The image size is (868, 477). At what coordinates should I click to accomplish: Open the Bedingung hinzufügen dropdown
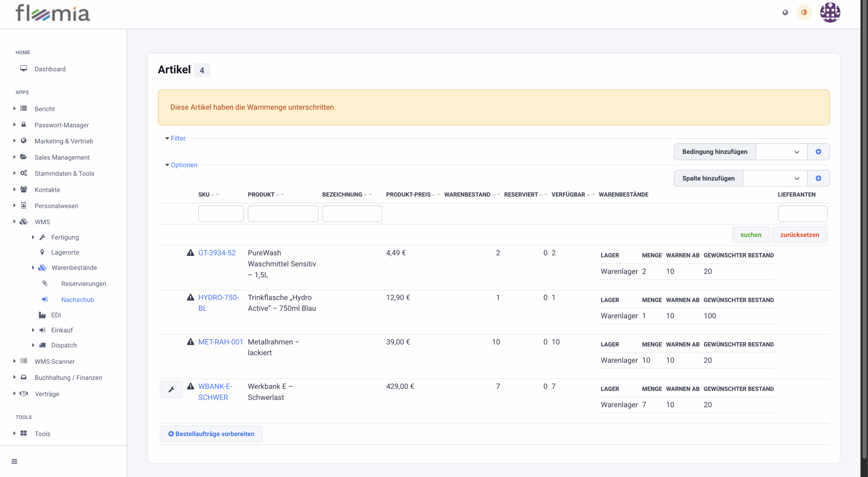pyautogui.click(x=781, y=152)
